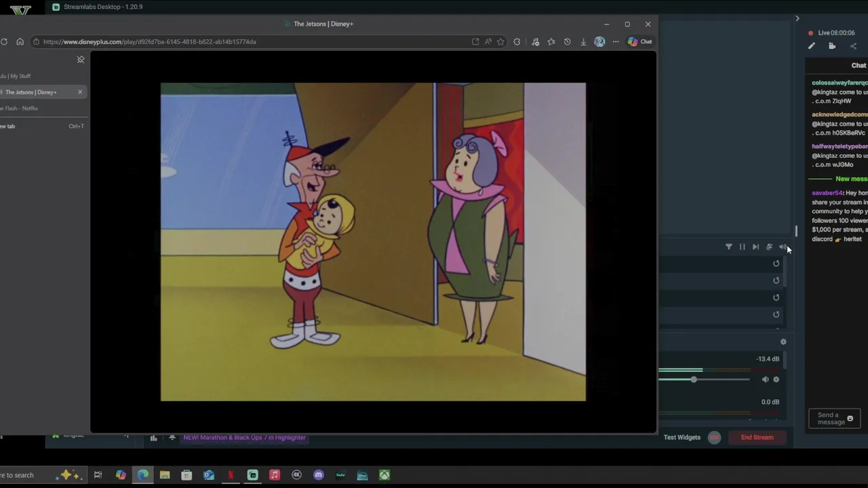Open the Copilot Chat button
The image size is (868, 488).
point(639,41)
